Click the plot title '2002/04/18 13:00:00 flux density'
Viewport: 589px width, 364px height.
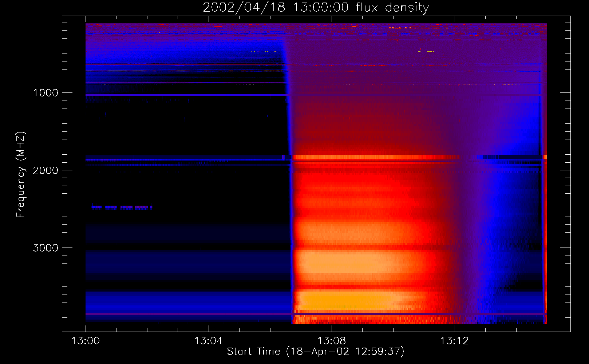click(316, 8)
